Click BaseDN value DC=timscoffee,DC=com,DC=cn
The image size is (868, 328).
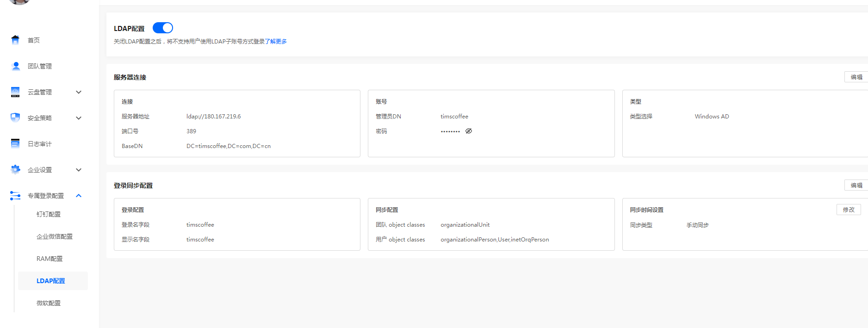[x=229, y=146]
